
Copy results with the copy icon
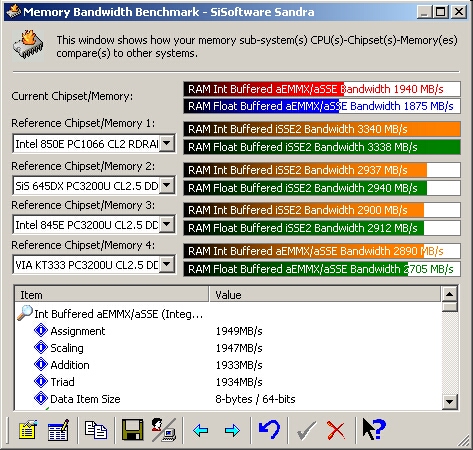[96, 430]
